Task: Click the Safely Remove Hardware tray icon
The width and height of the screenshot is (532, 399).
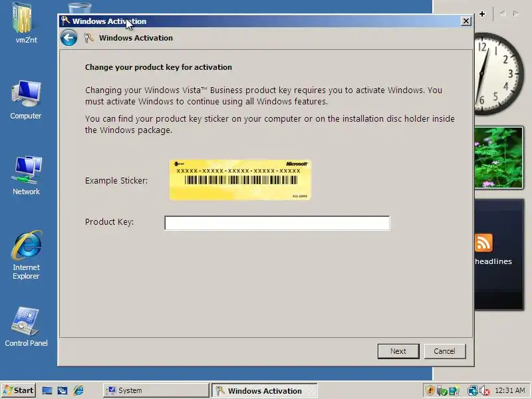Action: [442, 391]
